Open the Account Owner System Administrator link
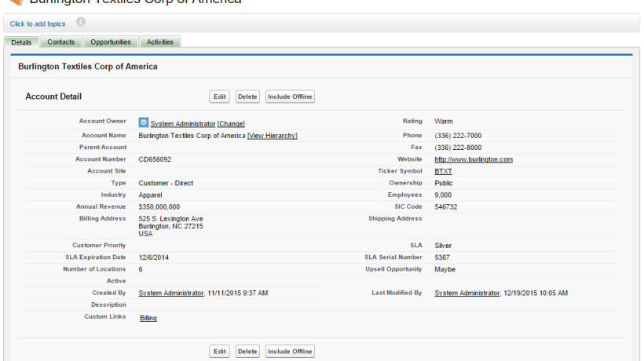Screen dimensions: 644x361 click(182, 124)
